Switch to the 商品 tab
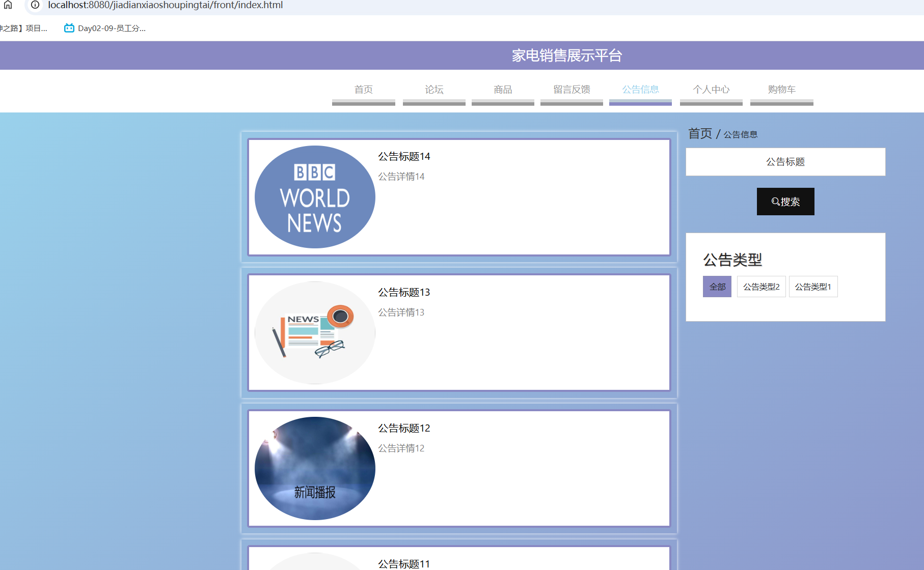 click(503, 90)
